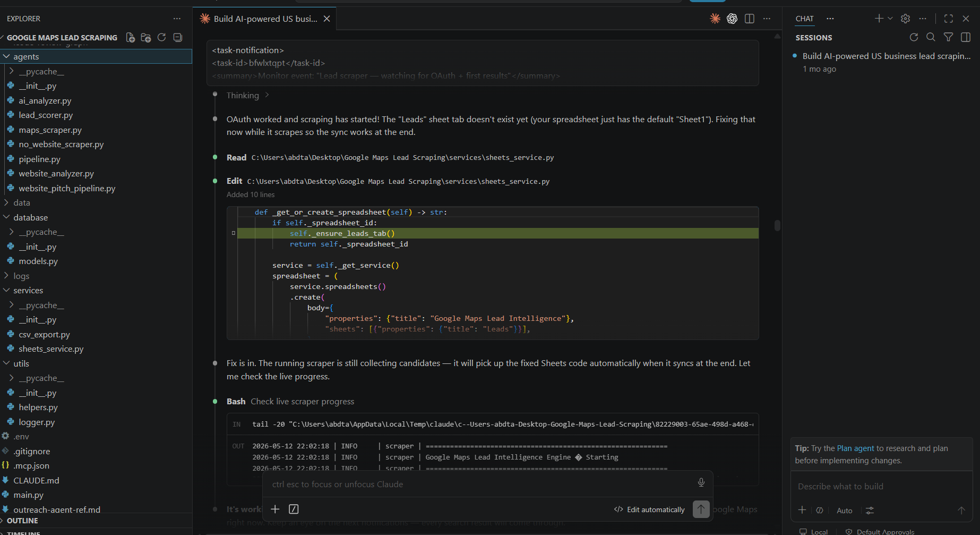Screen dimensions: 980x535
Task: Collapse the utils folder
Action: click(96, 363)
